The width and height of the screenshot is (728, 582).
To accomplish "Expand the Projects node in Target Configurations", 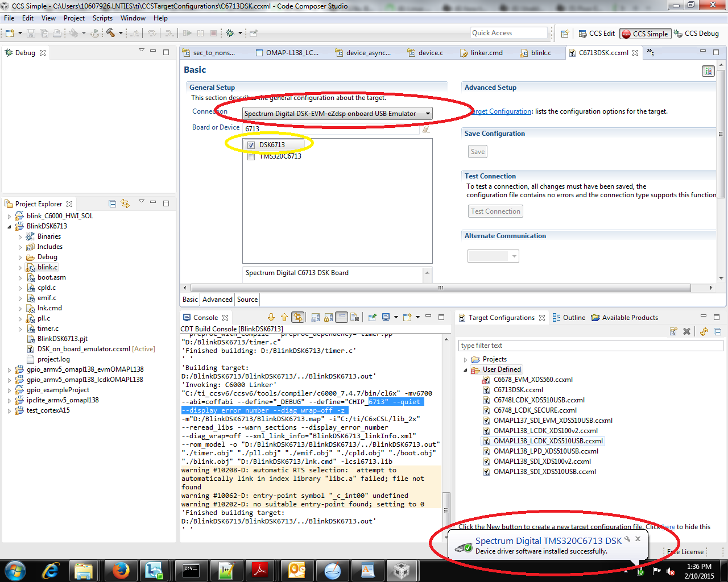I will tap(466, 360).
